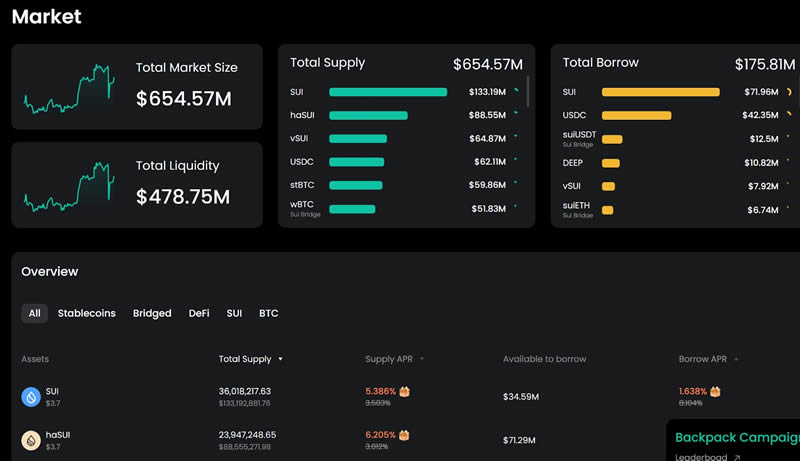Screen dimensions: 800x461
Task: Click the SUI borrow donut indicator
Action: click(789, 92)
